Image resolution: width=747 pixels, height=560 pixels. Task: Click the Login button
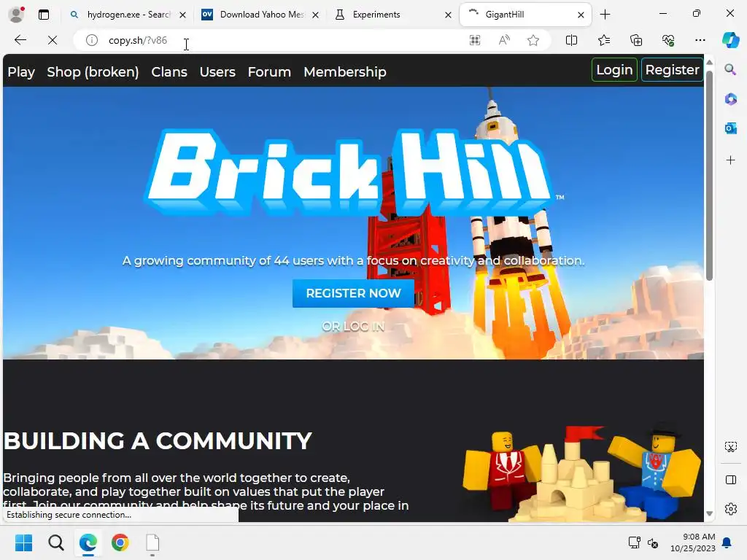614,69
